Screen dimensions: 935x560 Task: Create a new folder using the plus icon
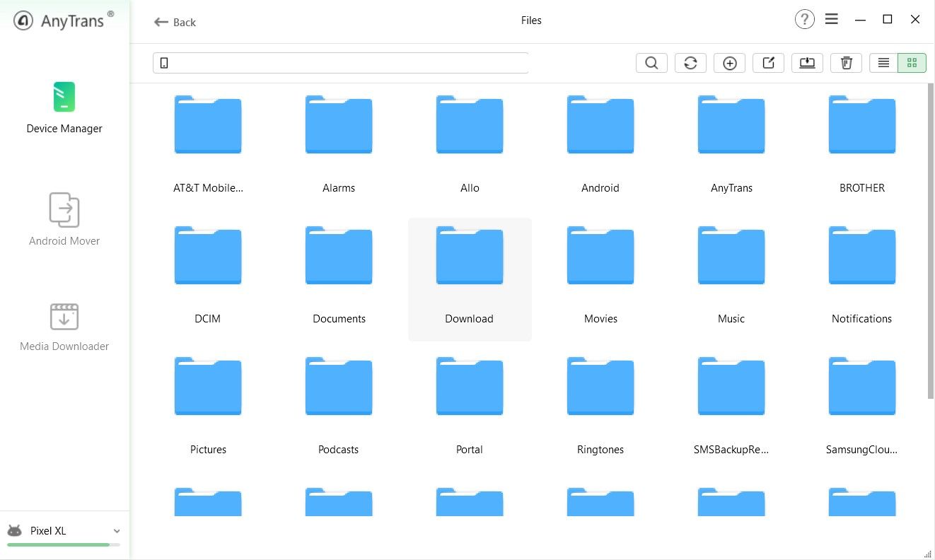coord(729,62)
